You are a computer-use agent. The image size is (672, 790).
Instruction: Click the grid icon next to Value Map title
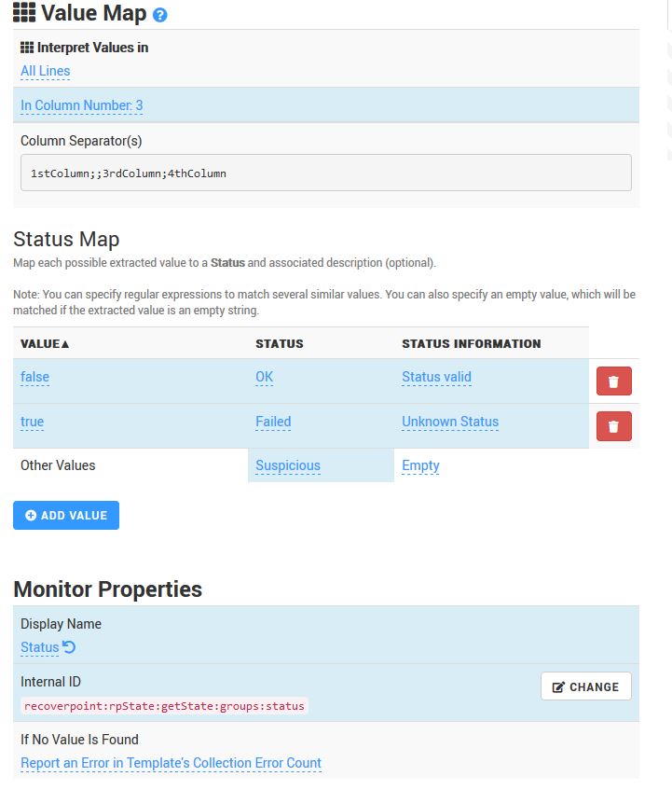[x=25, y=14]
